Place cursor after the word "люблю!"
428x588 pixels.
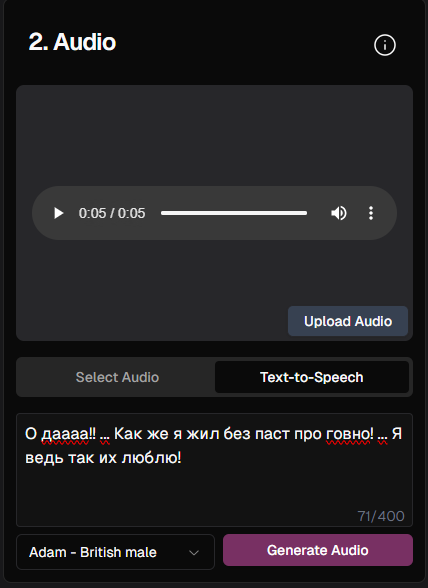182,458
